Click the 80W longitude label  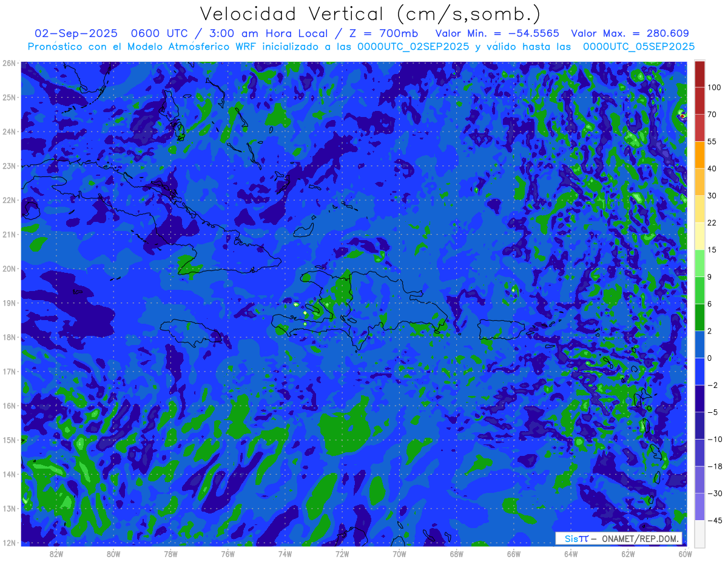pyautogui.click(x=113, y=554)
